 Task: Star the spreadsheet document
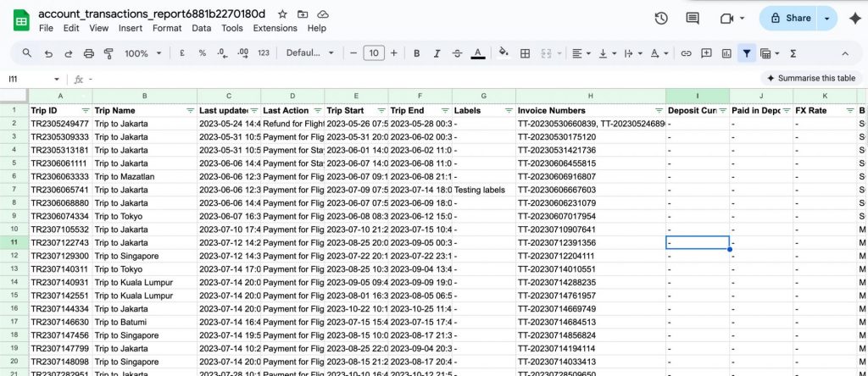tap(282, 14)
